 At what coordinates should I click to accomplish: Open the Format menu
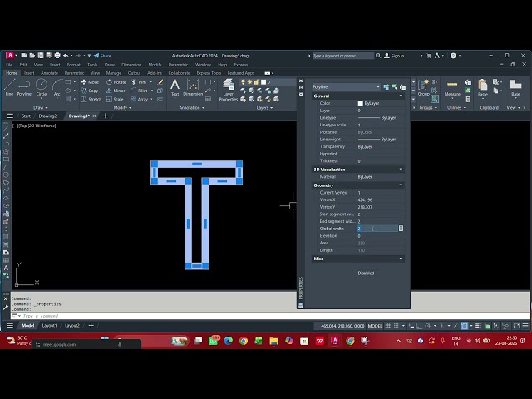click(73, 65)
